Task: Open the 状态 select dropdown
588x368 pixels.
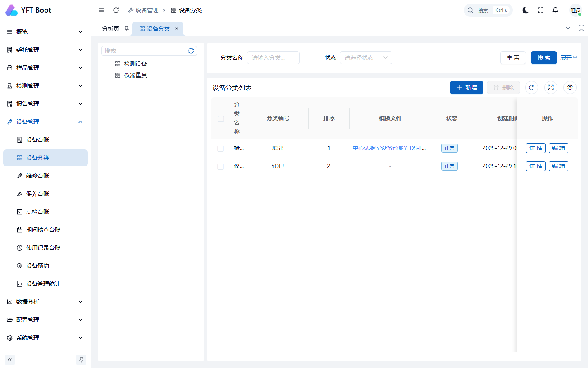Action: (x=366, y=58)
